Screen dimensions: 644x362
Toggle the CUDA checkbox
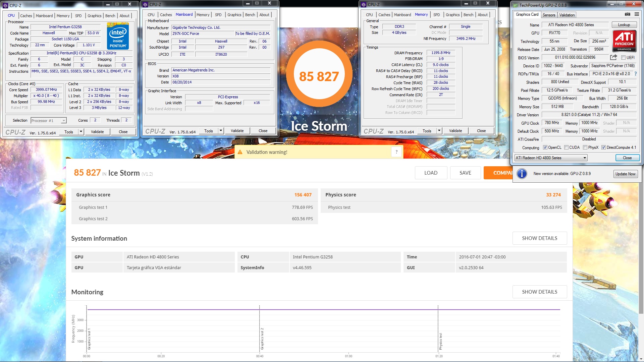tap(566, 147)
